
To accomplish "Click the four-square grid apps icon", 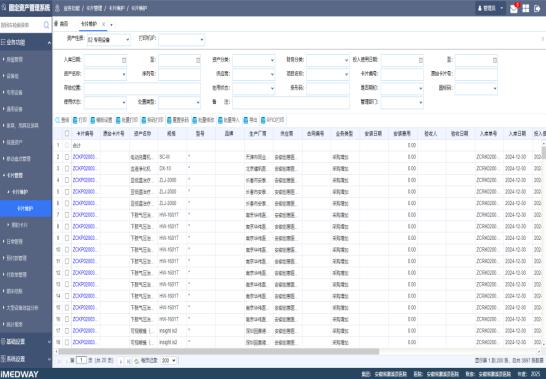I will pos(526,8).
